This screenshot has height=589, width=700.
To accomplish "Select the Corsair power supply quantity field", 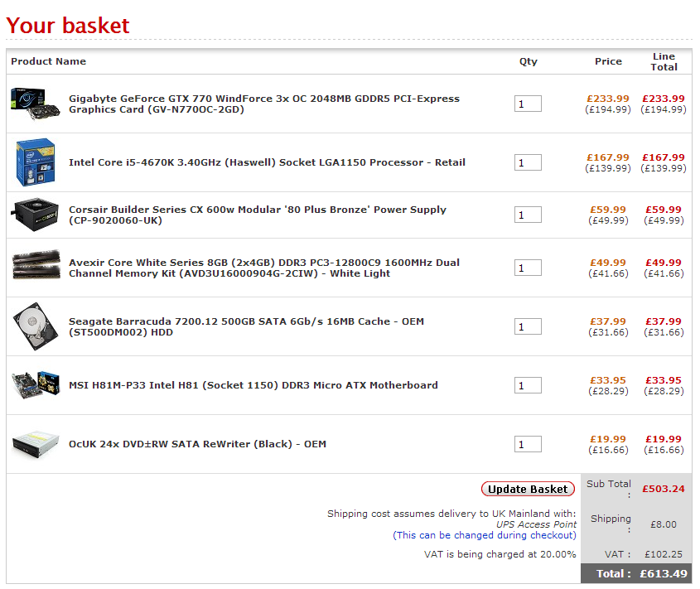I will coord(528,215).
